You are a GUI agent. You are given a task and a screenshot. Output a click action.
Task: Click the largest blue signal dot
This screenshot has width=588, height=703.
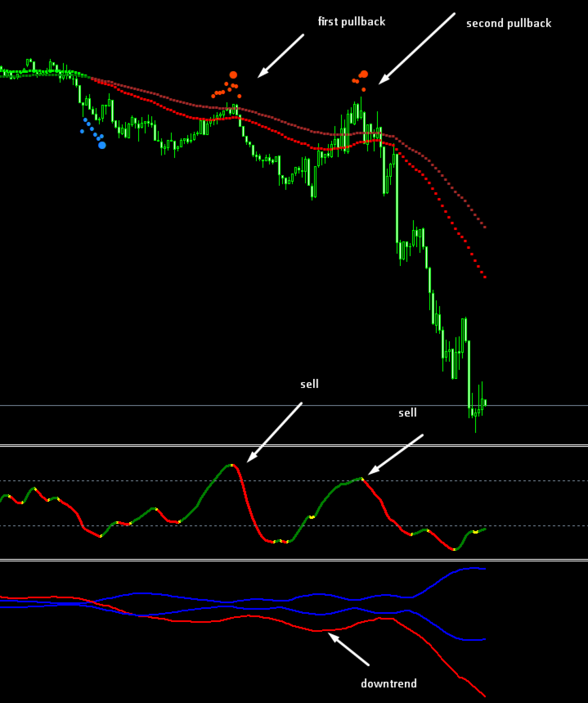click(102, 145)
